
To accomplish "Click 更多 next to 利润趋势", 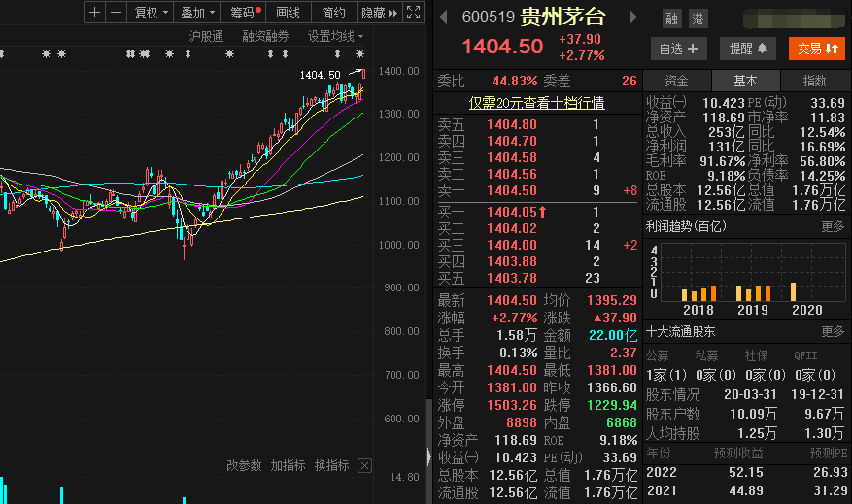I will pos(833,226).
